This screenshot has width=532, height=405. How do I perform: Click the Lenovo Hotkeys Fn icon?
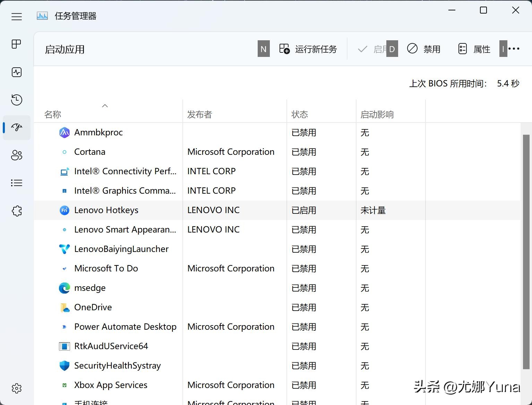click(x=64, y=210)
